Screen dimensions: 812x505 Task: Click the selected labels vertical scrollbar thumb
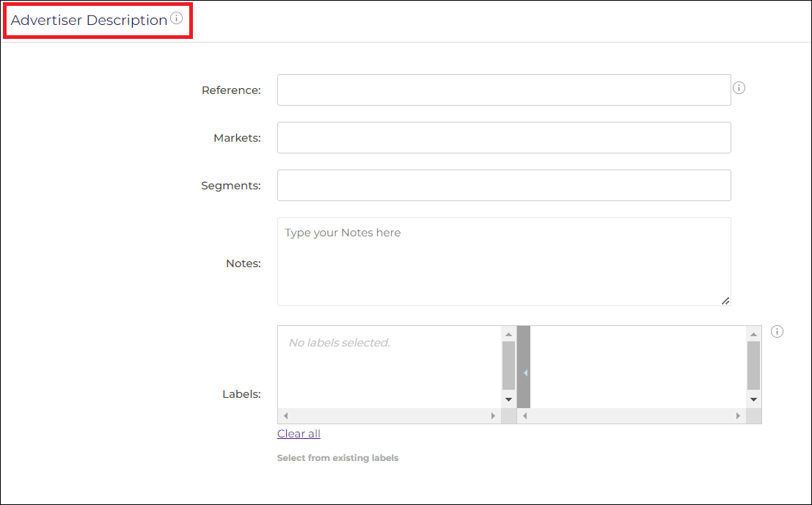[x=508, y=365]
